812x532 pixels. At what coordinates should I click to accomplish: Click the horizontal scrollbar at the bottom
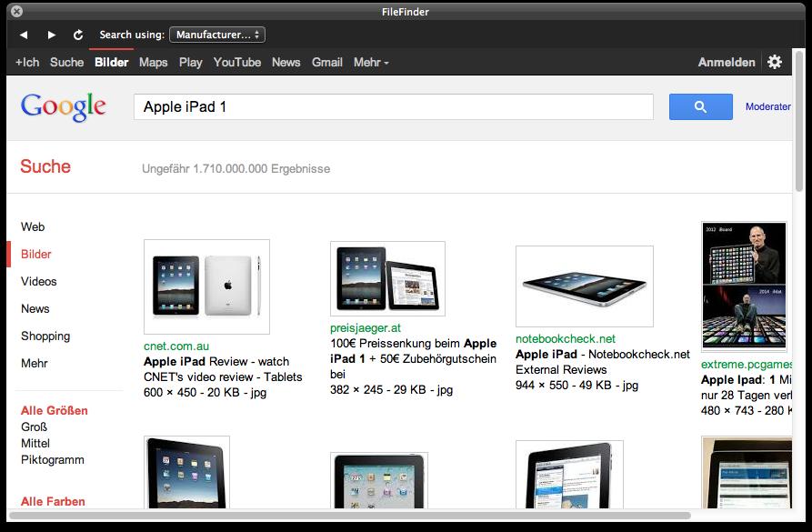coord(350,516)
